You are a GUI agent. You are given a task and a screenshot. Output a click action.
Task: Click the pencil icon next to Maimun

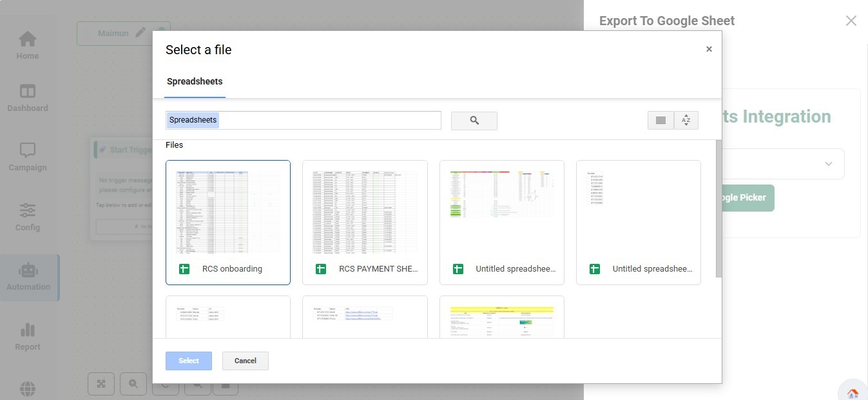(x=140, y=33)
